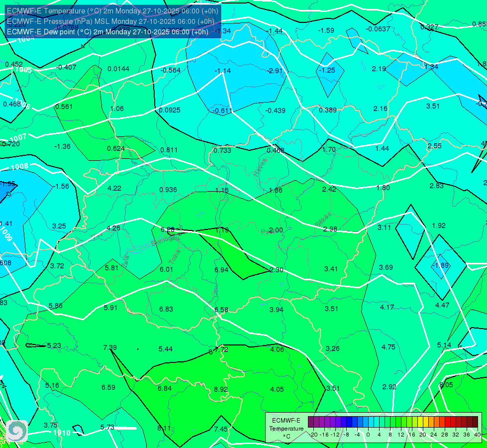This screenshot has width=487, height=448.
Task: Select the ECMWF-E Pressure MSL layer title
Action: coord(110,21)
